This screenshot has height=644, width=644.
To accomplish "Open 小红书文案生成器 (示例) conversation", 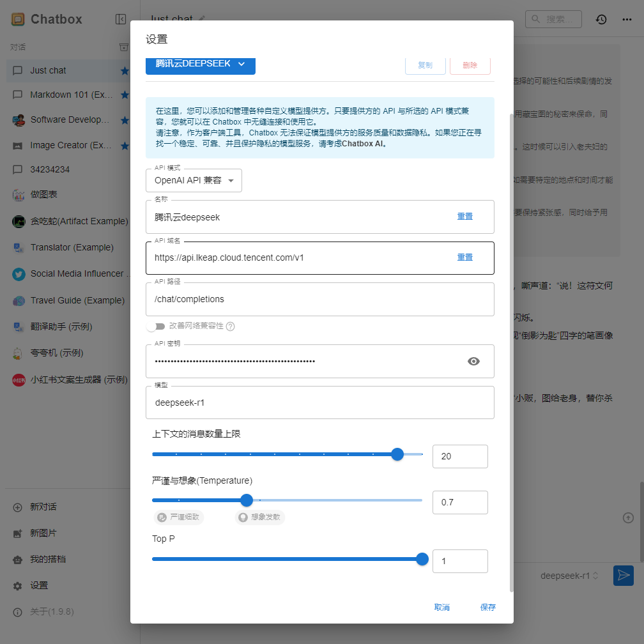I will click(68, 380).
